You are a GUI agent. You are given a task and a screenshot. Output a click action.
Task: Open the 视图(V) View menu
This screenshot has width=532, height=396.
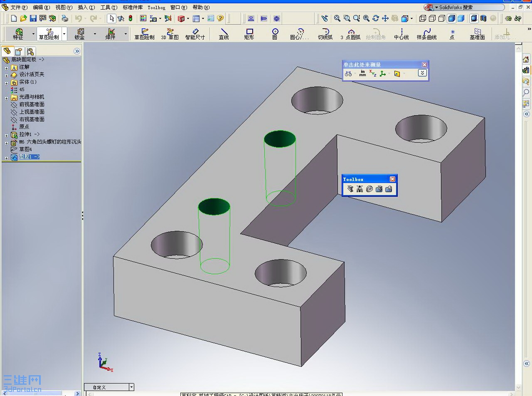64,7
